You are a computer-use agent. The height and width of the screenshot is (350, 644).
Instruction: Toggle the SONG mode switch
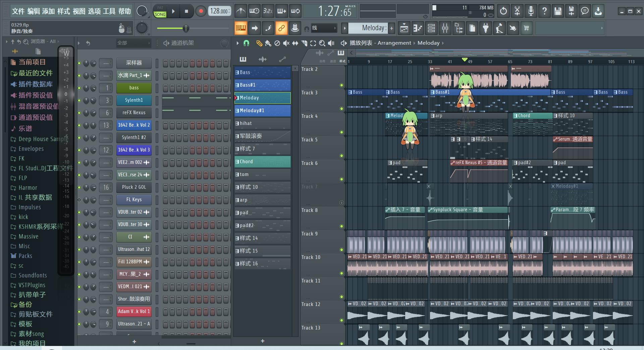(160, 14)
